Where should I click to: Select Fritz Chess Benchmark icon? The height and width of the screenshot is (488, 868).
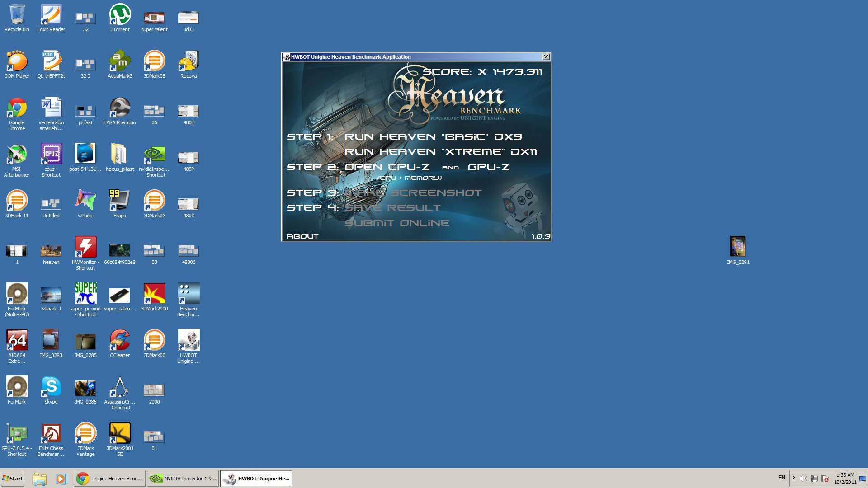[51, 440]
